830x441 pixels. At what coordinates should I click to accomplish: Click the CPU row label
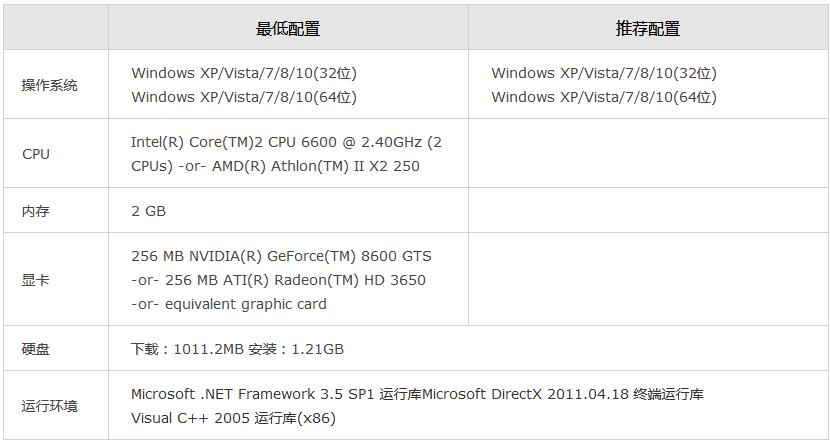36,154
